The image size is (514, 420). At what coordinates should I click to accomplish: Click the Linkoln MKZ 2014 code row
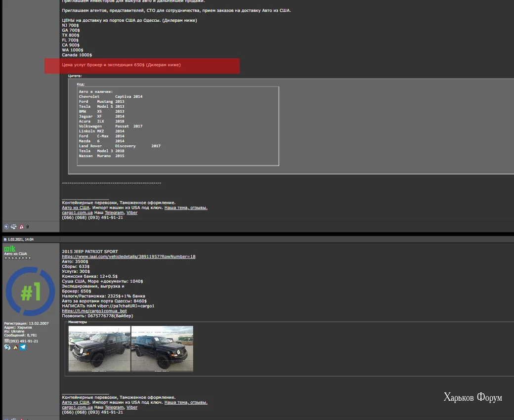coord(102,131)
